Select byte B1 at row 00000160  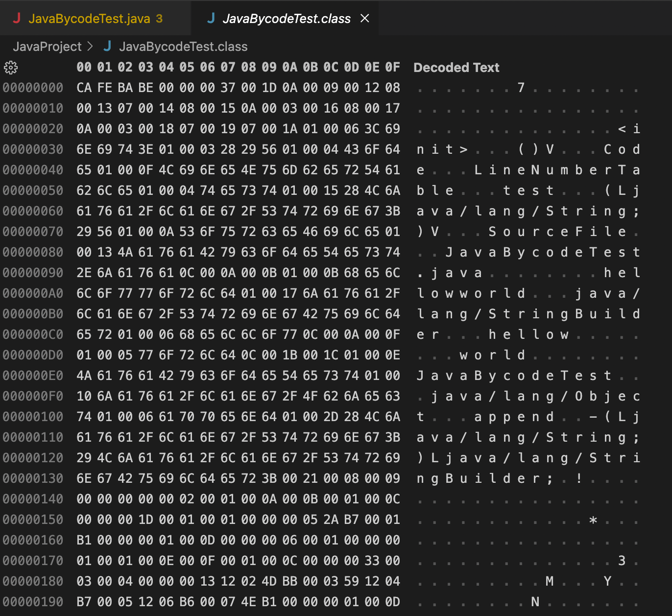pyautogui.click(x=84, y=540)
